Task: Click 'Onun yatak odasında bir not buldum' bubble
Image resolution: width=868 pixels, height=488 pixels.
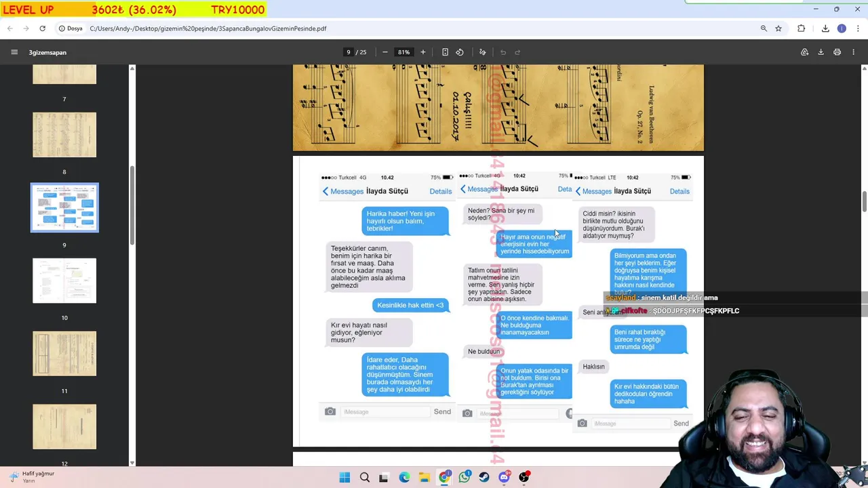Action: pos(534,382)
